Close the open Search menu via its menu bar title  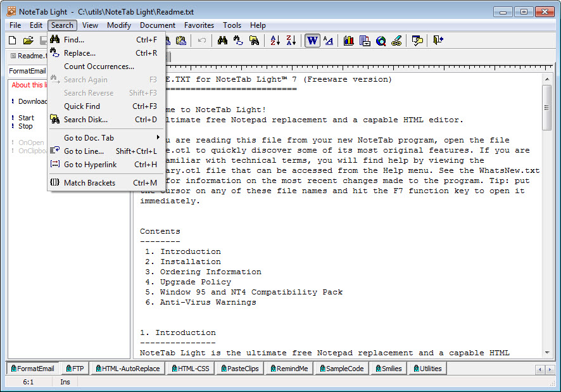[62, 25]
